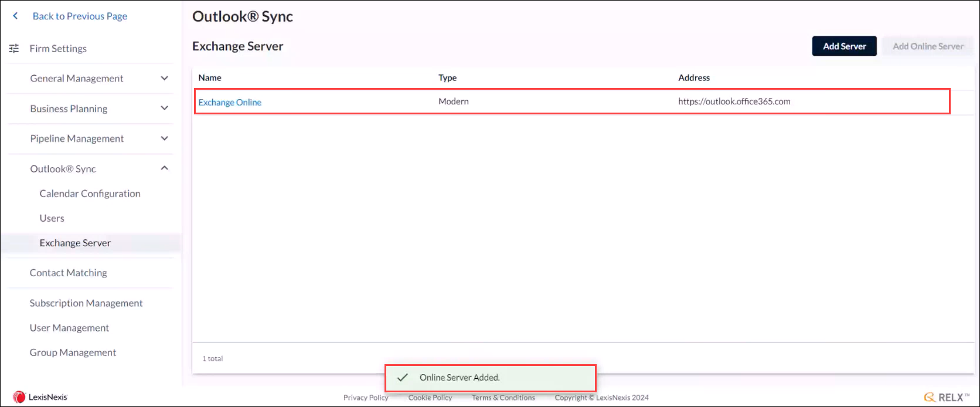Click the Exchange Server section heading
Viewport: 980px width, 407px height.
pos(237,46)
